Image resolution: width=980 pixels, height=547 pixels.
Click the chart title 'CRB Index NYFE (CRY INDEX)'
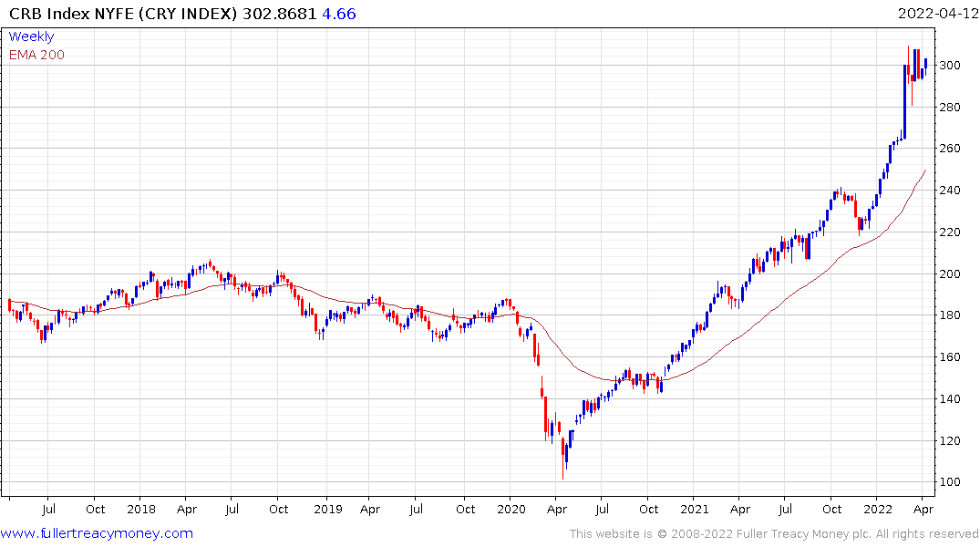point(123,14)
